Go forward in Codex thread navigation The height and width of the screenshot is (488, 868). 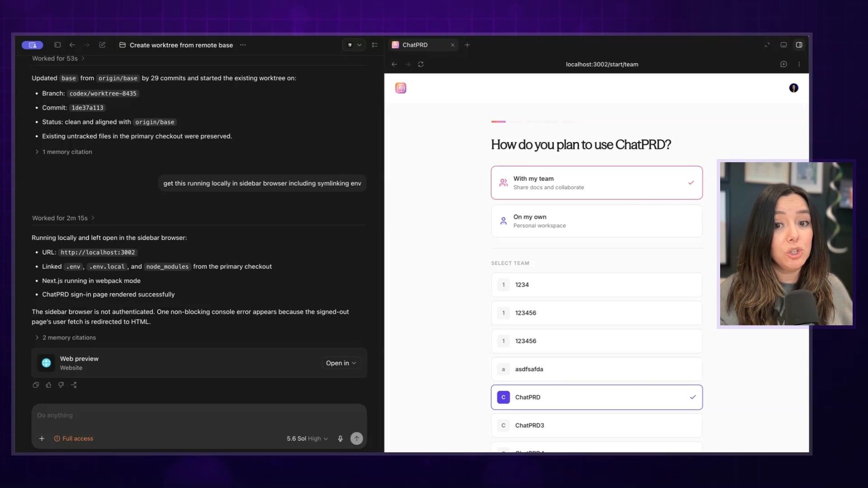coord(87,45)
